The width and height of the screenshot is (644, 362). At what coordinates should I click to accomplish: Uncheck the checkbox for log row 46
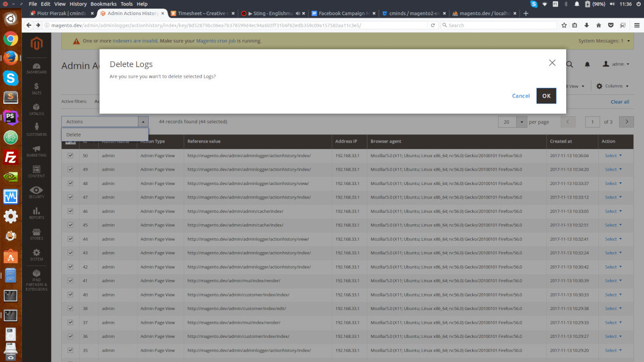coord(70,211)
